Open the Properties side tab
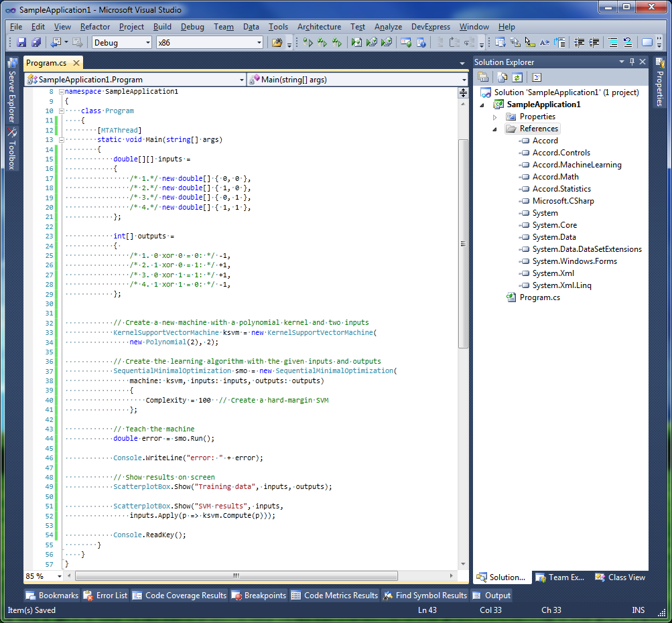This screenshot has width=672, height=623. pyautogui.click(x=659, y=82)
